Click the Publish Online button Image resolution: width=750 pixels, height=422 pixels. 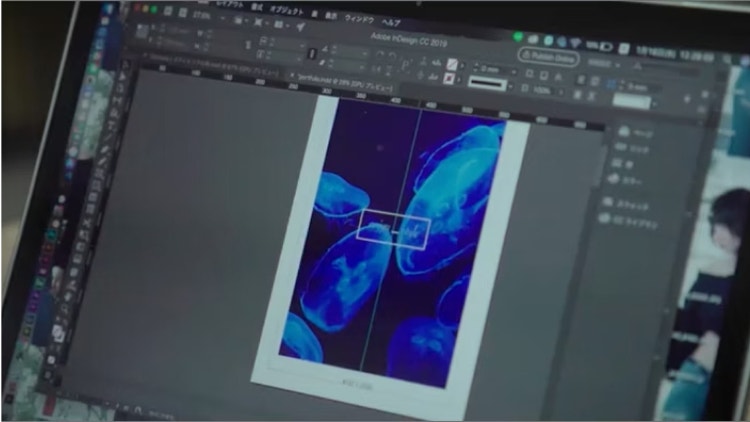(x=548, y=57)
